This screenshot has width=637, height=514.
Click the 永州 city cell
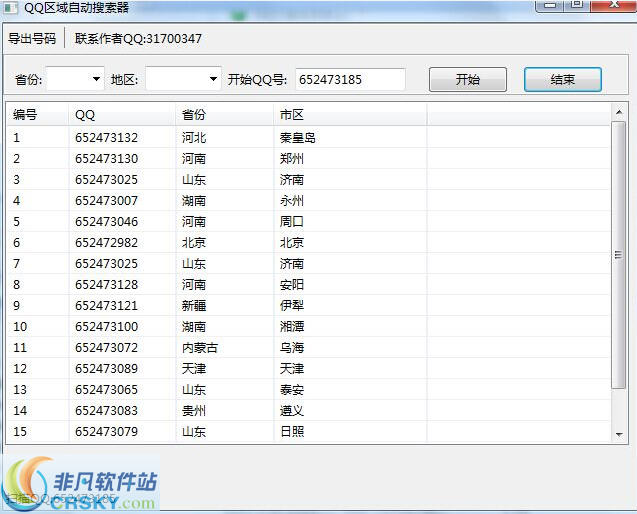[x=292, y=201]
